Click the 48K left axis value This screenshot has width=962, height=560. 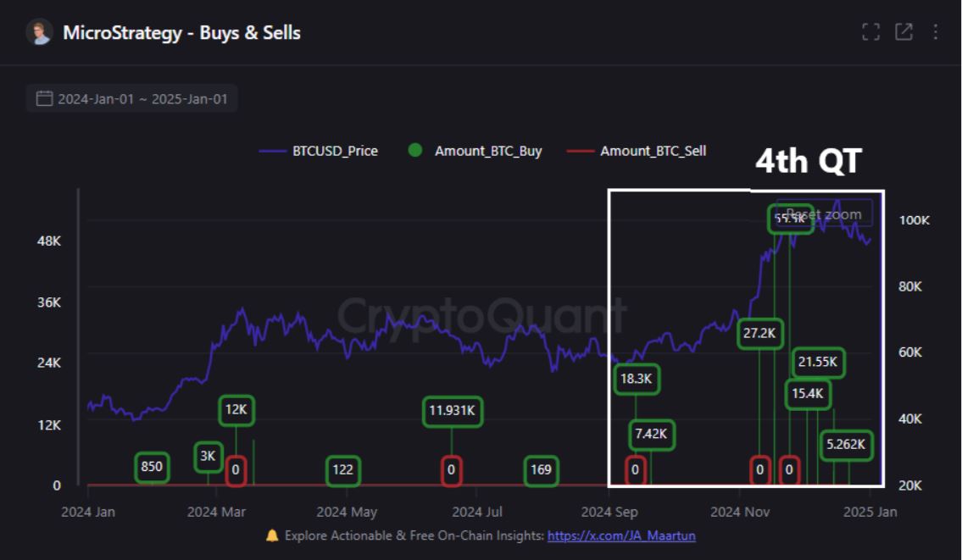tap(49, 241)
